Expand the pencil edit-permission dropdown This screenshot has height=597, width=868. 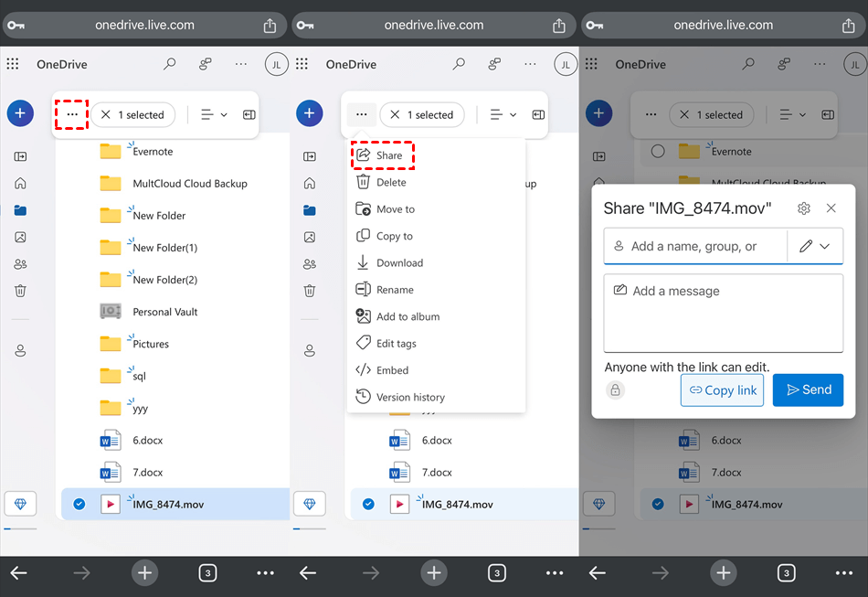[815, 246]
